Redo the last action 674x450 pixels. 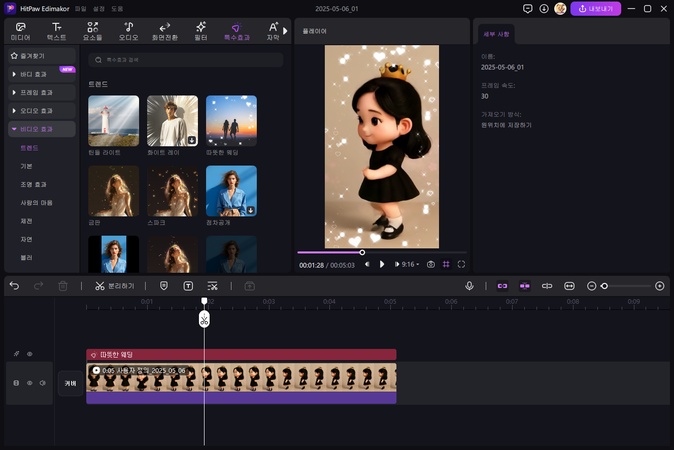(x=38, y=286)
